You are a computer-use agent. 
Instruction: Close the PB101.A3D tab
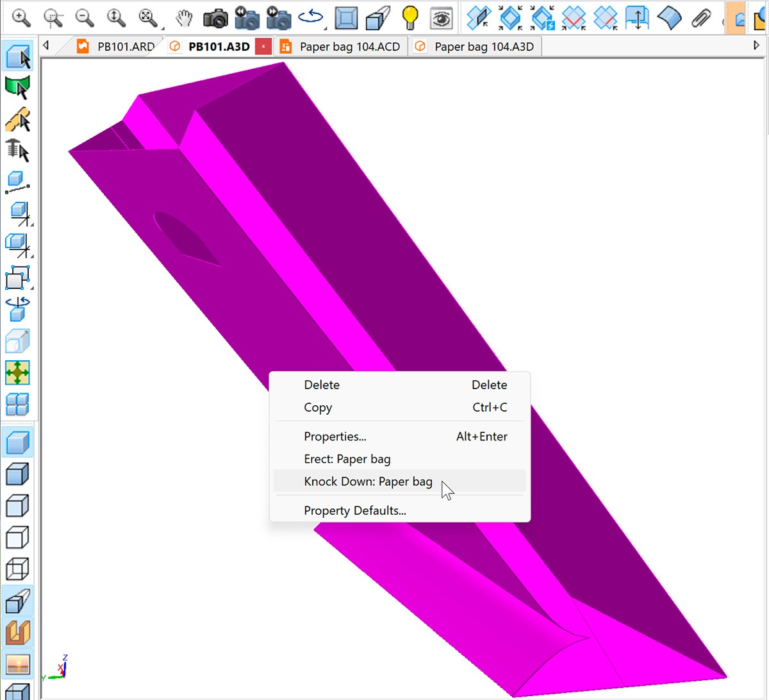[x=263, y=47]
